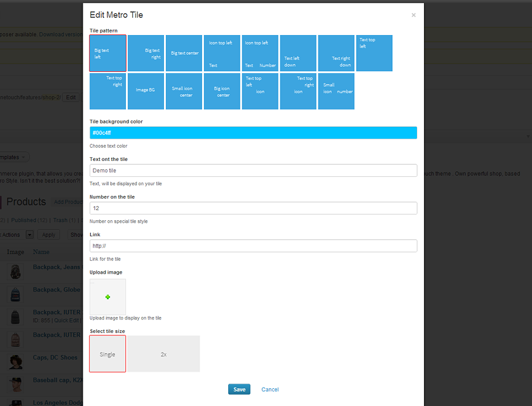Select the 'Big text left' tile pattern
The width and height of the screenshot is (532, 406).
[107, 53]
